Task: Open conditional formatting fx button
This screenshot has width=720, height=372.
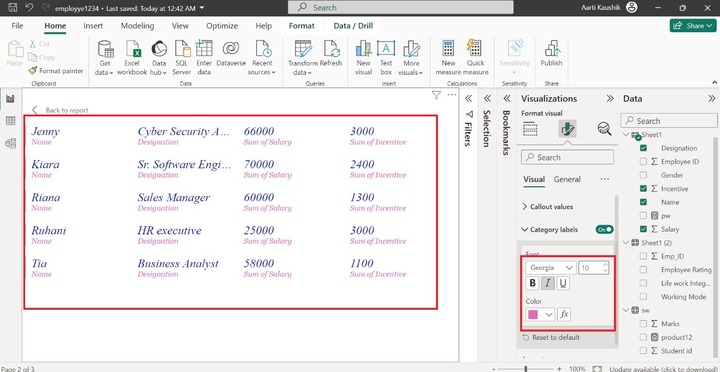Action: [x=564, y=315]
